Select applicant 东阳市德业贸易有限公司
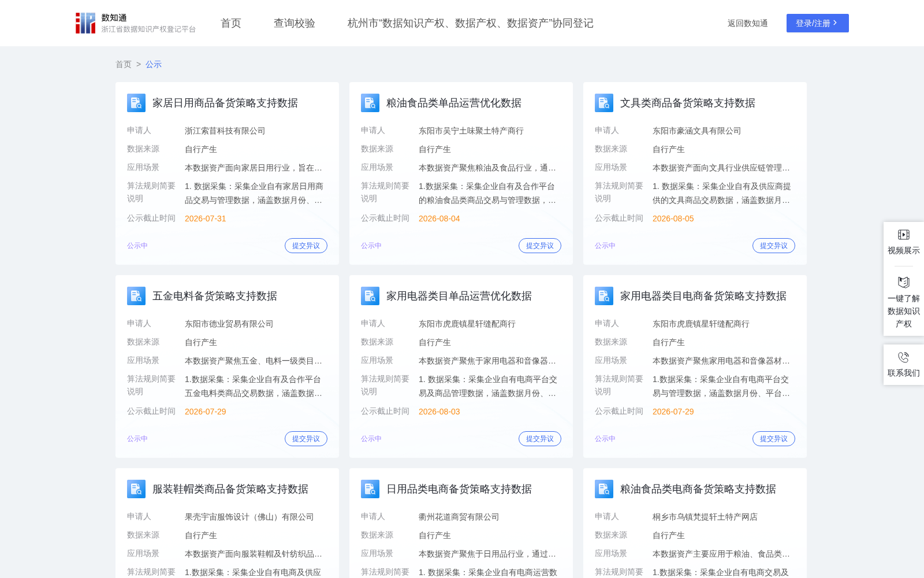924x578 pixels. point(229,324)
